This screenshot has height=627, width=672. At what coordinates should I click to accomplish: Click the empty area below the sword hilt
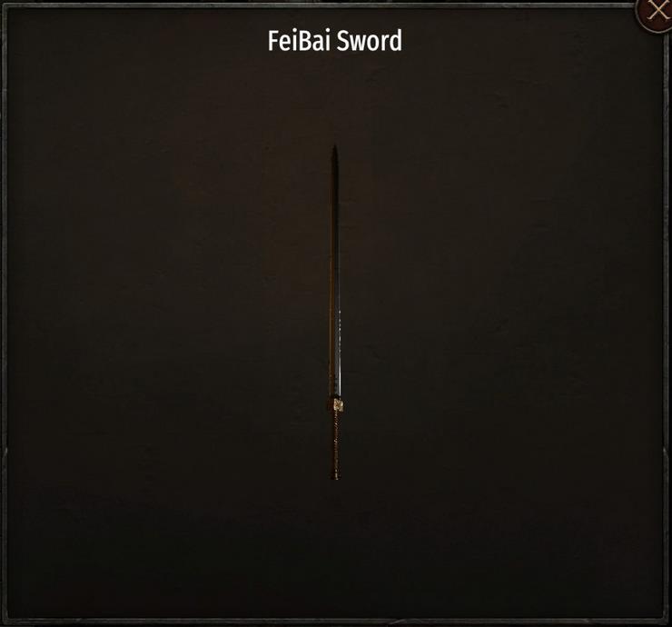click(x=336, y=549)
